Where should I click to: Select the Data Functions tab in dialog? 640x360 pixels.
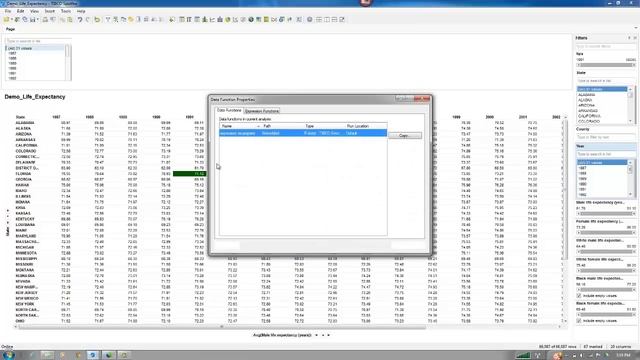click(x=229, y=110)
